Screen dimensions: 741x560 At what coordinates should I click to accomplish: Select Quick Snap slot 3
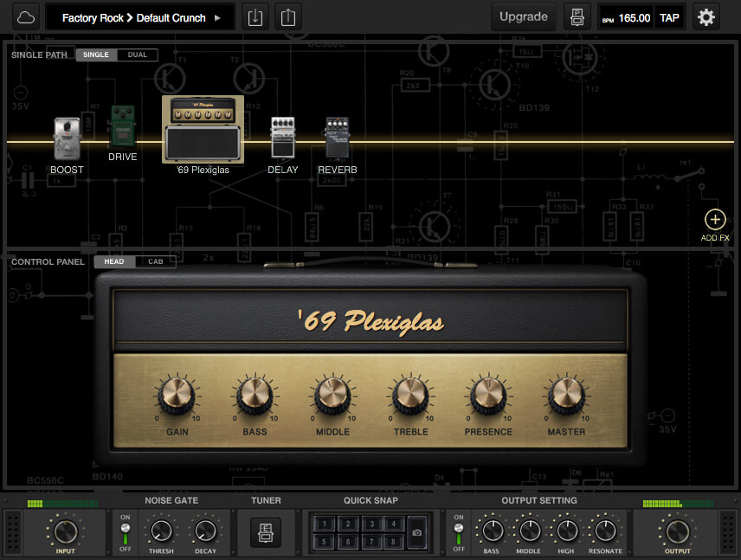371,524
